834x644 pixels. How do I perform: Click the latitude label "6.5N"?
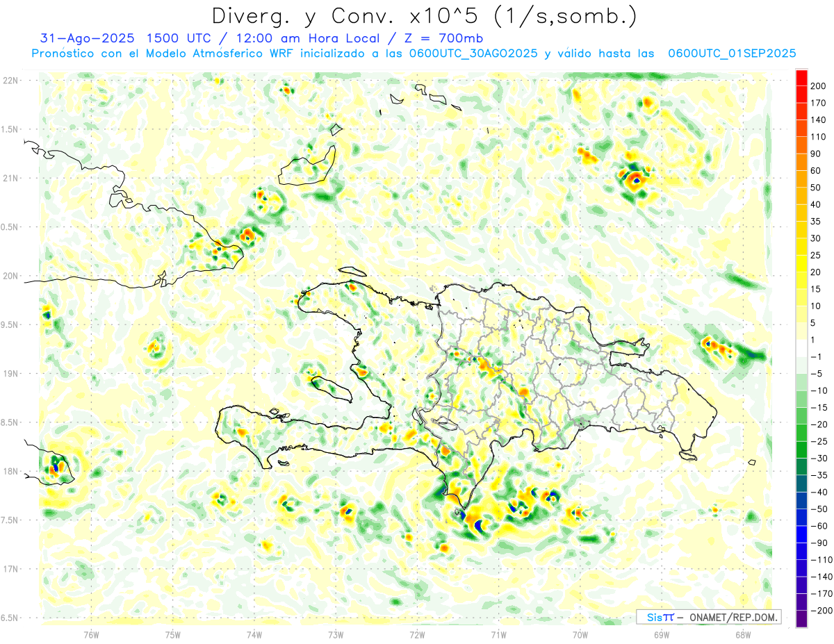tap(10, 618)
